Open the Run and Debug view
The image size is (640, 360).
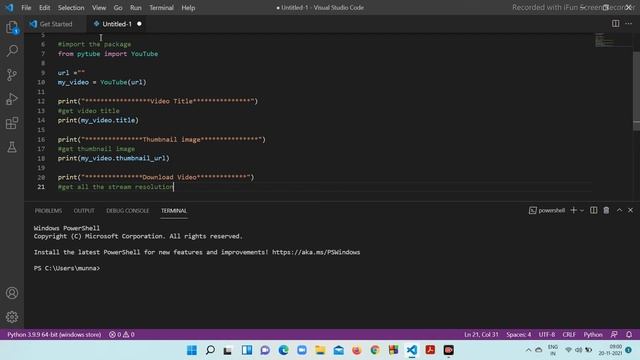point(12,99)
